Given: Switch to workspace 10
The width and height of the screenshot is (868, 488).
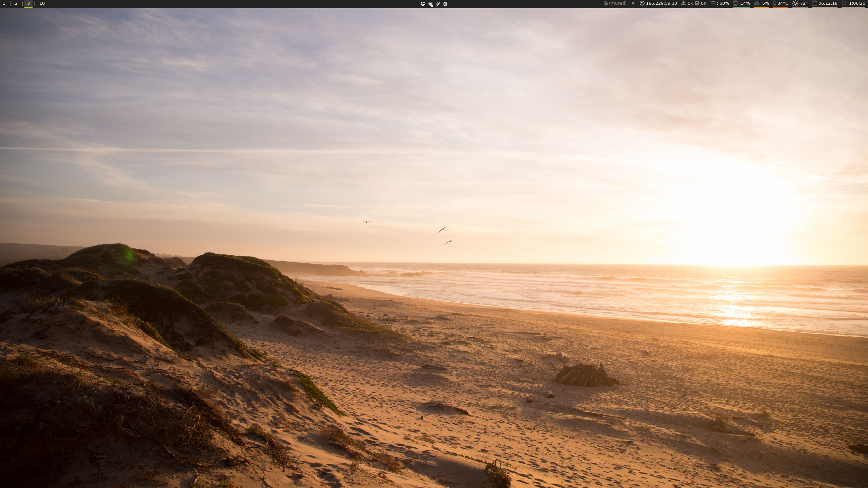Looking at the screenshot, I should (42, 3).
